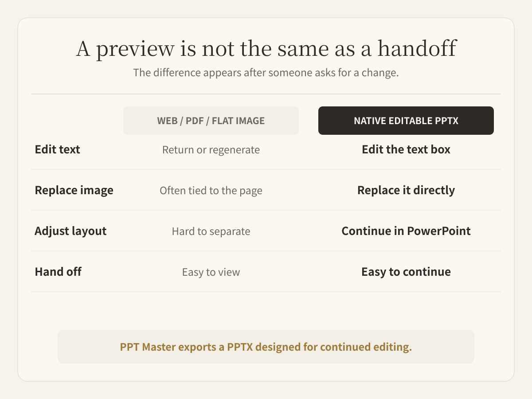The image size is (532, 399).
Task: Select the Adjust layout row label
Action: point(70,231)
